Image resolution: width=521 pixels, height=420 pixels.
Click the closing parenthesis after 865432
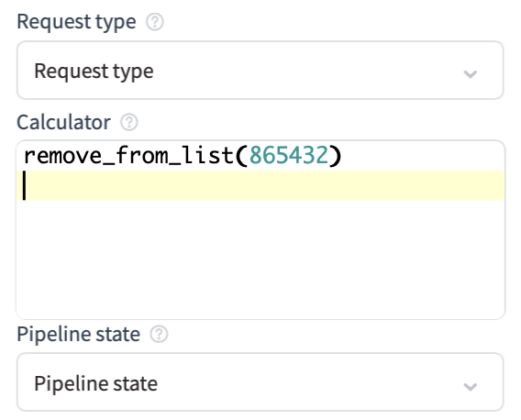coord(336,156)
